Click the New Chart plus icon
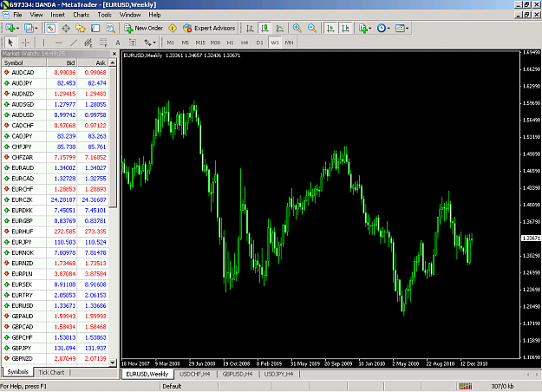 pos(10,29)
